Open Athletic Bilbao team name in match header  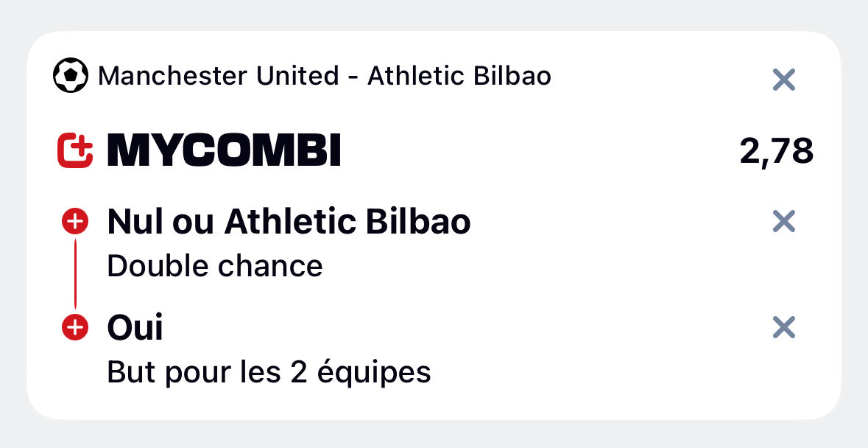point(459,76)
